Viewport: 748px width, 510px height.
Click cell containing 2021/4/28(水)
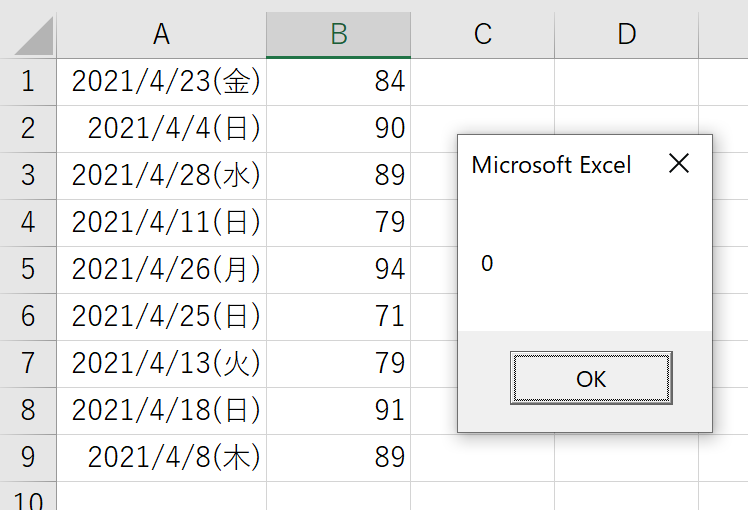coord(161,176)
